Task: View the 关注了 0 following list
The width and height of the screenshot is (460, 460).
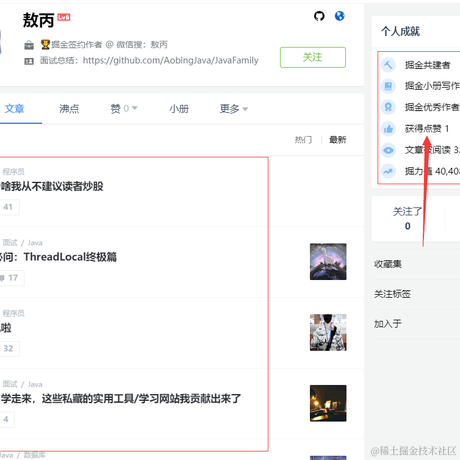Action: pos(407,219)
